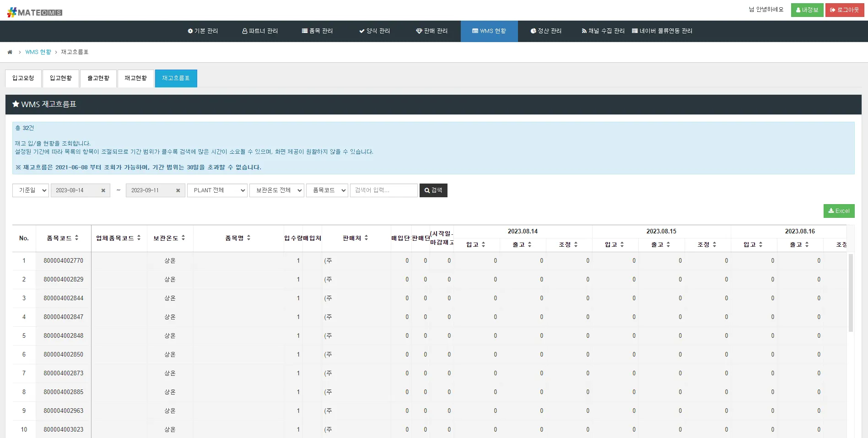Sort 2023.08.15 조정 column

tap(714, 245)
